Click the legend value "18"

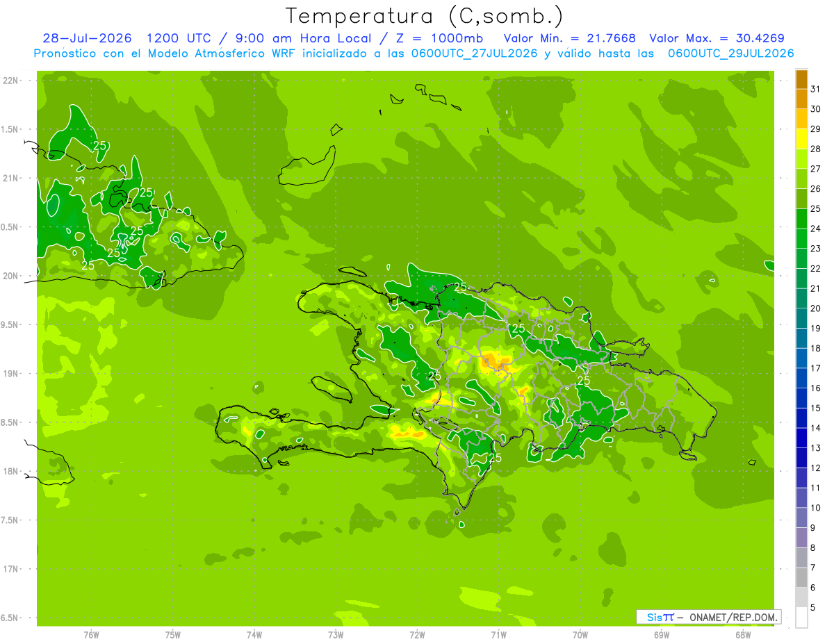[x=815, y=348]
